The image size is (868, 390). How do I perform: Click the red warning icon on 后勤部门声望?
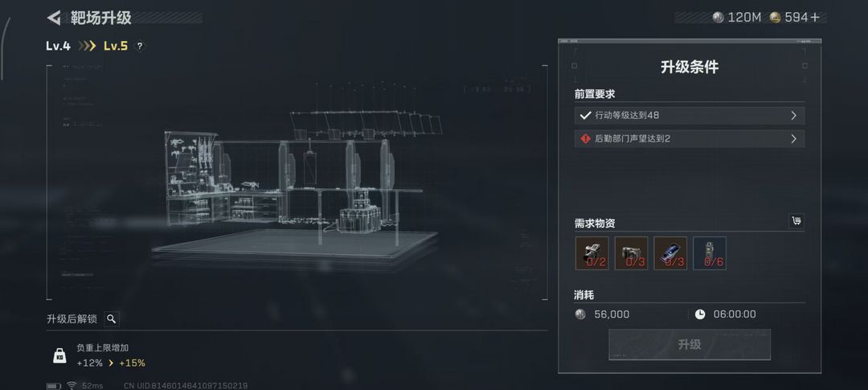point(585,138)
